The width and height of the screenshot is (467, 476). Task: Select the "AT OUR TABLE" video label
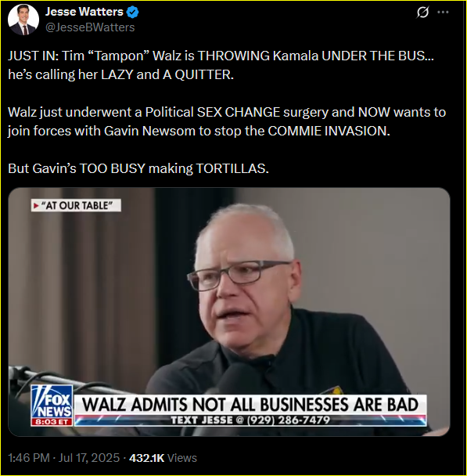tap(76, 206)
